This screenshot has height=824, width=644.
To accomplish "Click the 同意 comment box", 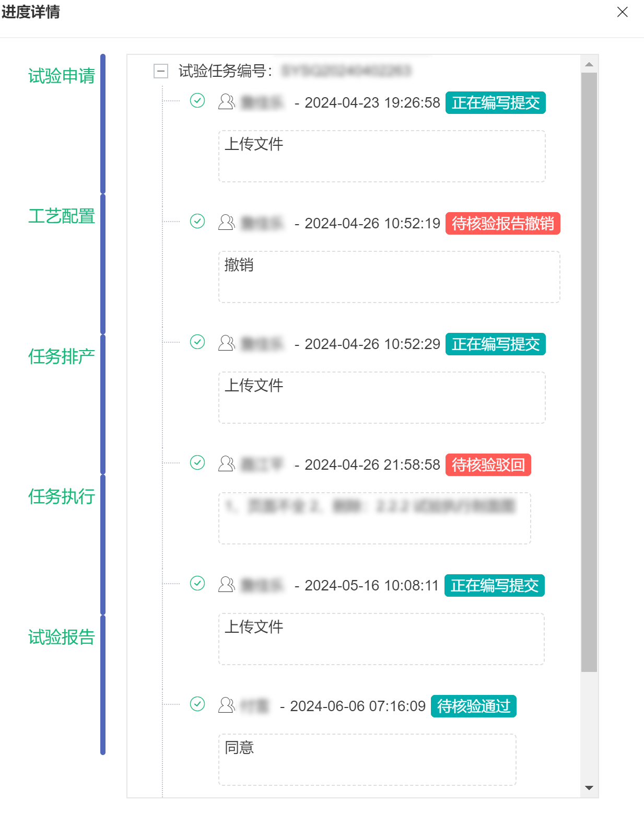I will pyautogui.click(x=367, y=760).
